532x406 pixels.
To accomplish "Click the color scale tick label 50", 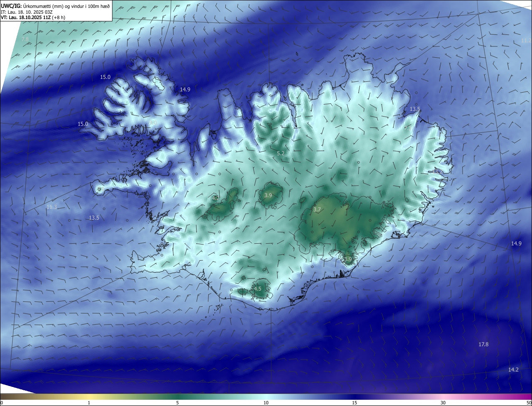I will click(x=529, y=403).
